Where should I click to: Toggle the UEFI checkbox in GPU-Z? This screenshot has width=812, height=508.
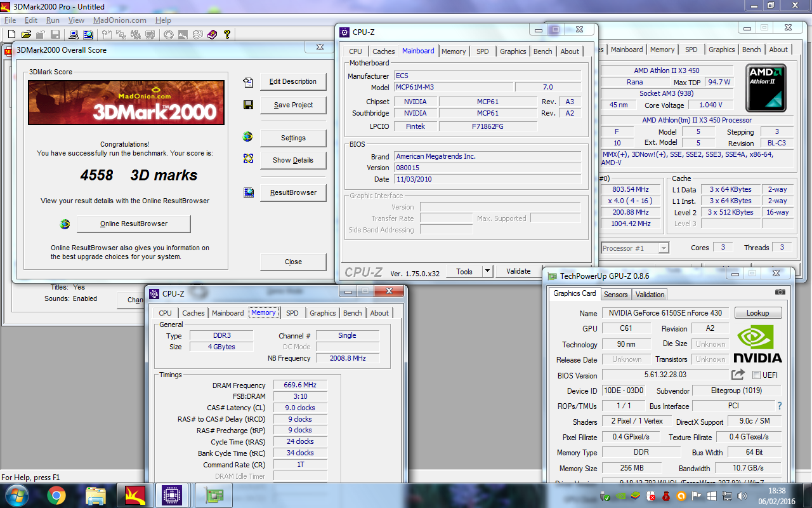[756, 375]
